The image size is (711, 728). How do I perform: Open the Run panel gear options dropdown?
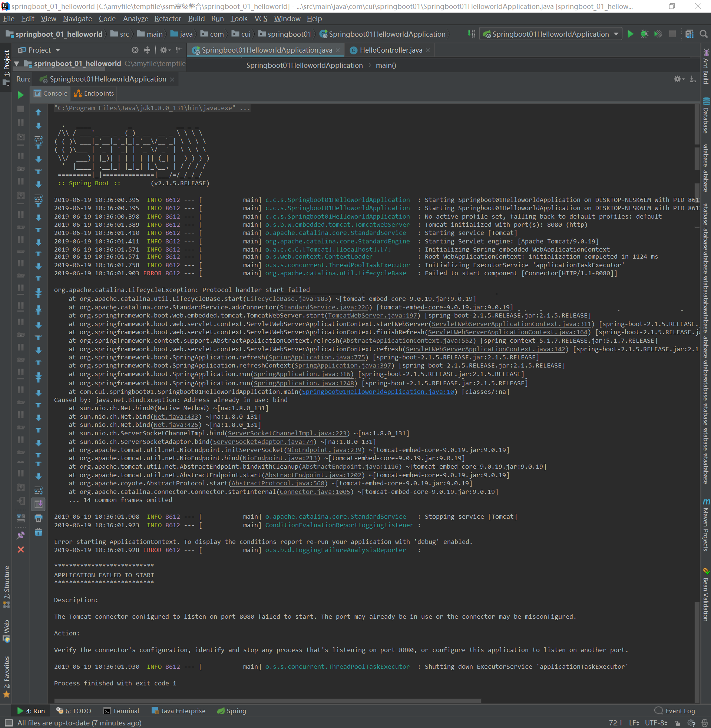coord(679,79)
